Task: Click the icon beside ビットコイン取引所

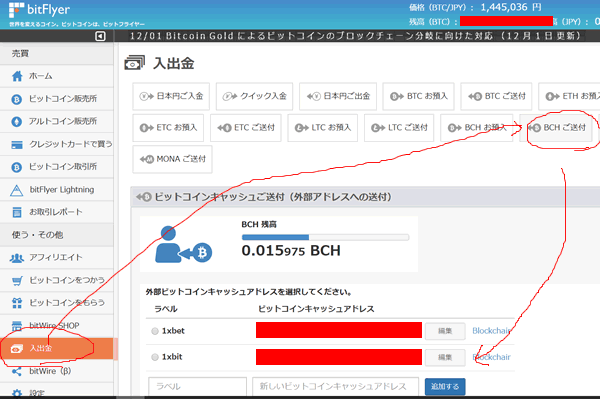Action: (x=16, y=167)
